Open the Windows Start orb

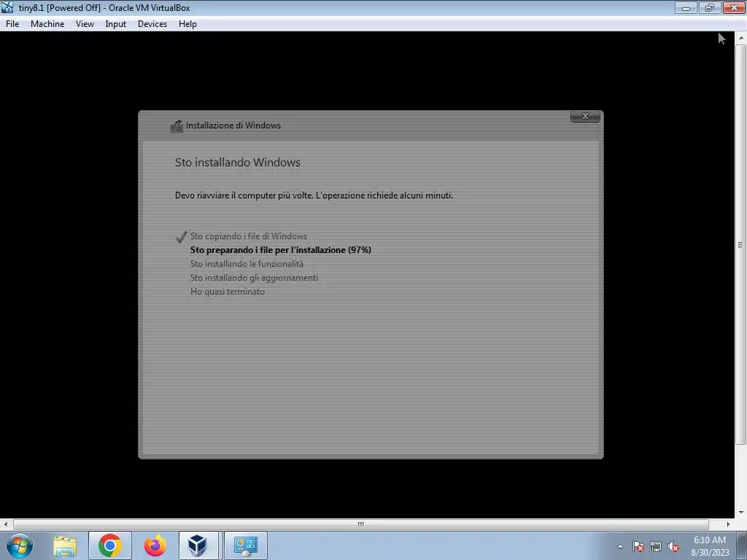point(20,545)
